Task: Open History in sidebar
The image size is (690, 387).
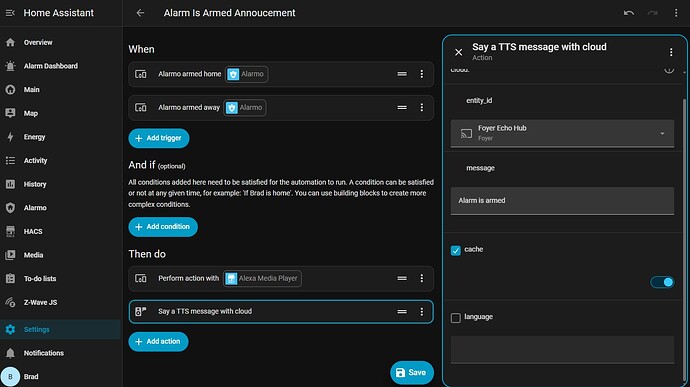Action: pyautogui.click(x=60, y=184)
